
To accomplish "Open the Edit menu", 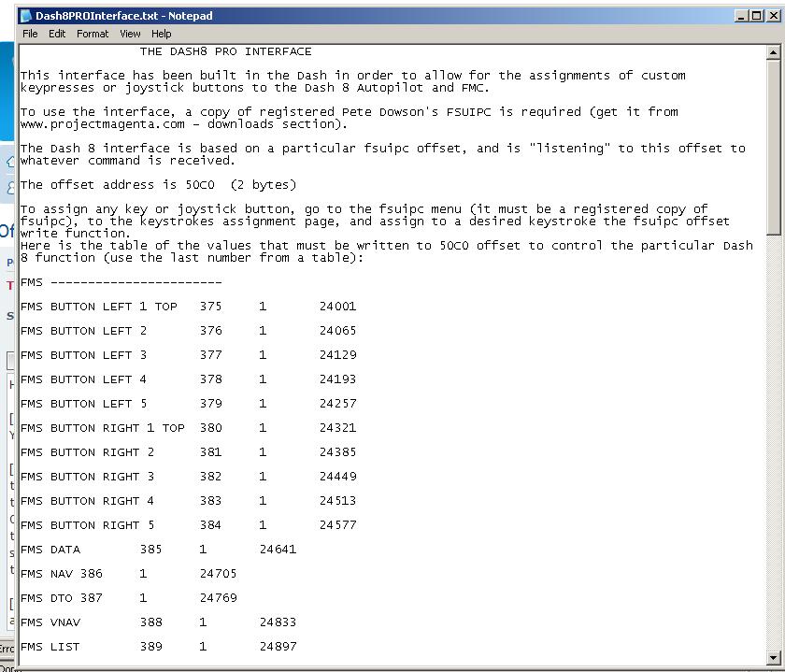I will (57, 34).
